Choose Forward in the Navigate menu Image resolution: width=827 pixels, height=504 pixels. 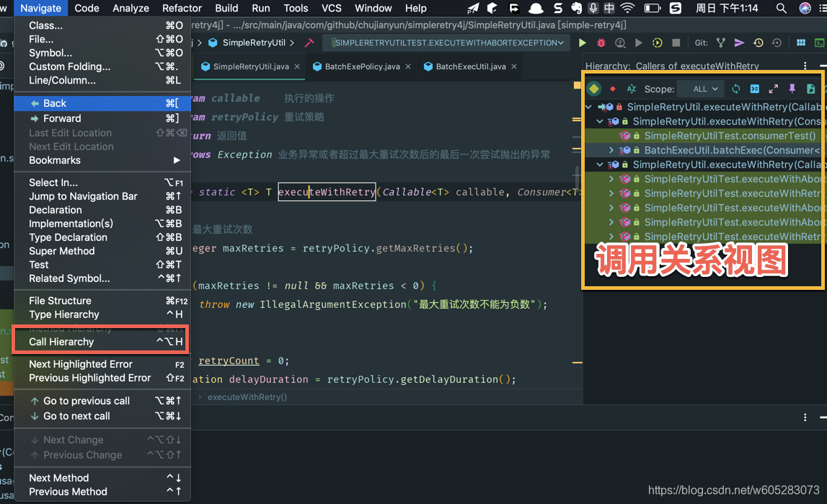click(102, 118)
